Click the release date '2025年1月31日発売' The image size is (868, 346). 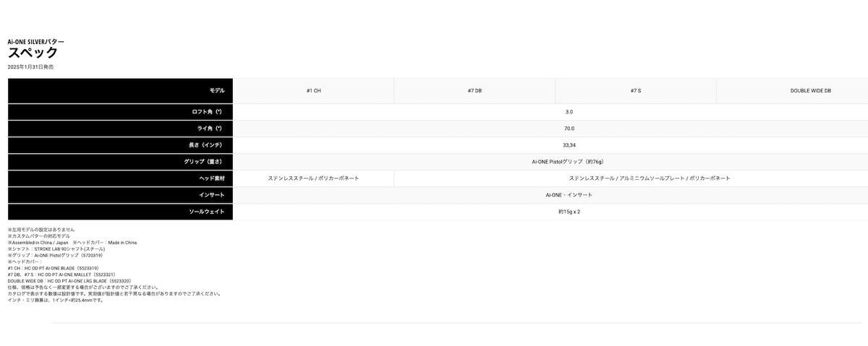pyautogui.click(x=30, y=66)
